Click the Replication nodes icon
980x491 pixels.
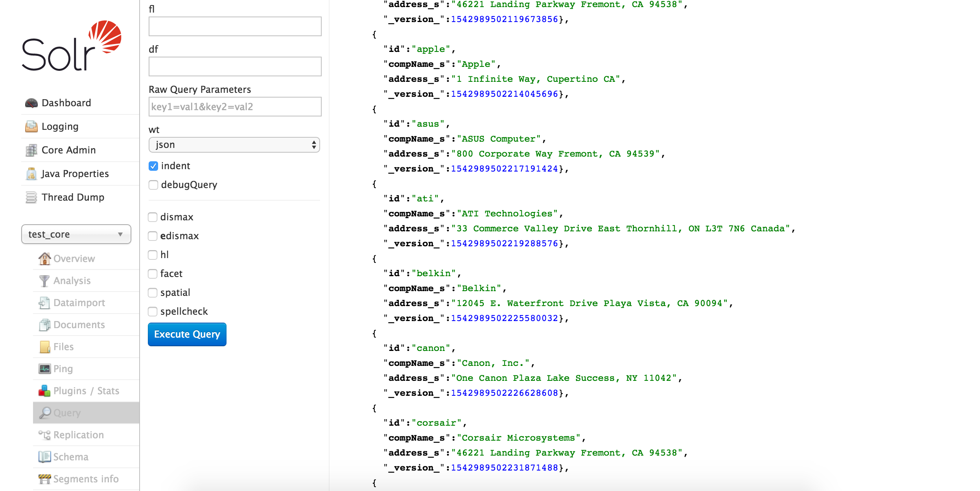coord(44,435)
